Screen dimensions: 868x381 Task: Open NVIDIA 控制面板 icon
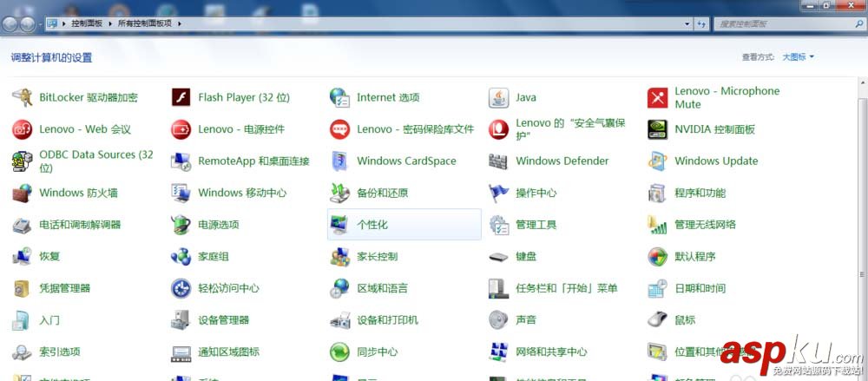click(x=658, y=129)
